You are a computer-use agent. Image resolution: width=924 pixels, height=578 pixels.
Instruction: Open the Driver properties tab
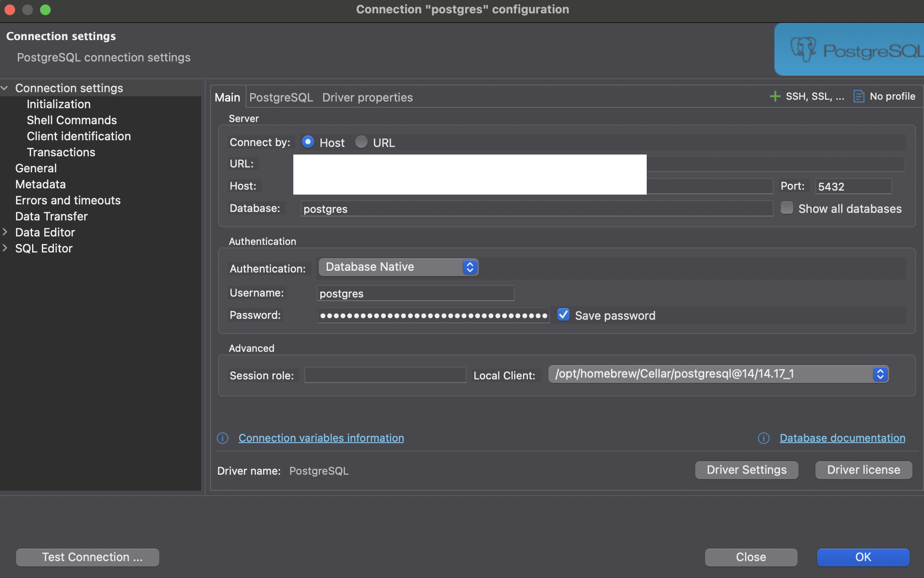tap(368, 98)
